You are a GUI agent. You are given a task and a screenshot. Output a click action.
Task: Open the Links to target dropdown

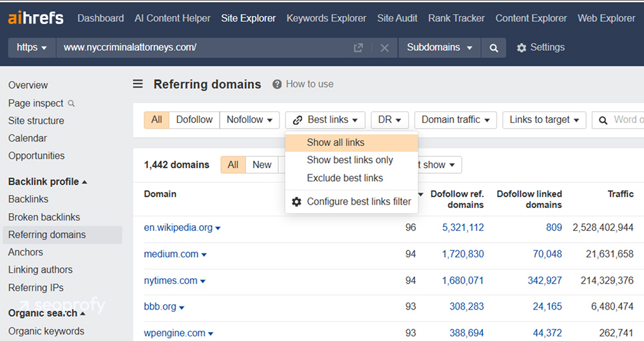(544, 120)
